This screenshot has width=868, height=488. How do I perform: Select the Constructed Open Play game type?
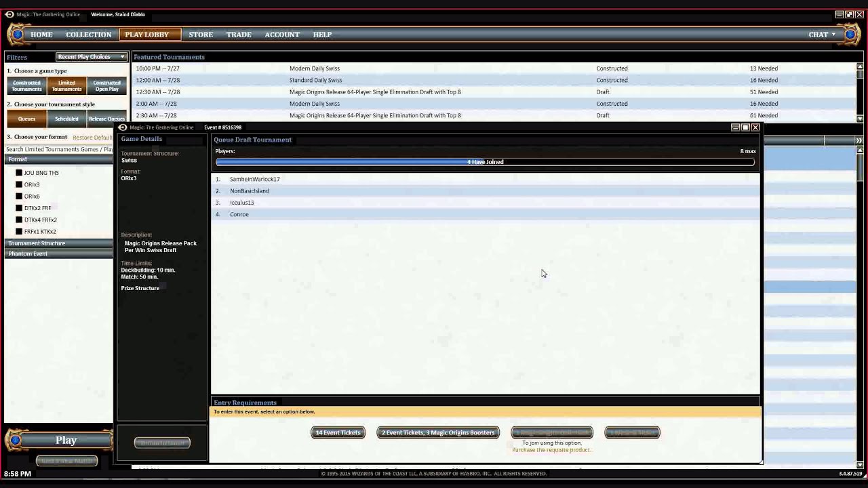[106, 86]
